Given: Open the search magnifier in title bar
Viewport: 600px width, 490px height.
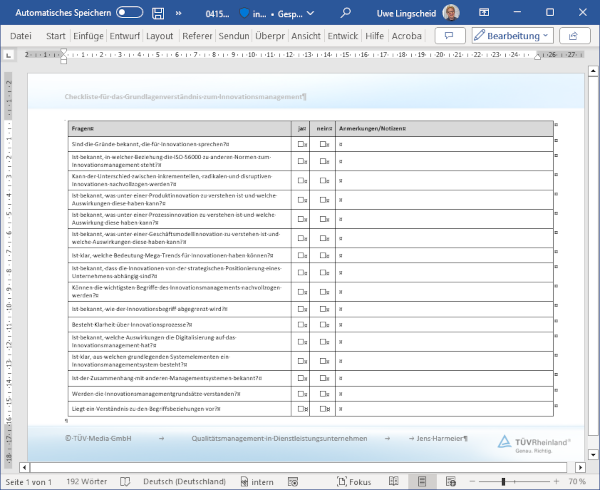Looking at the screenshot, I should [345, 13].
